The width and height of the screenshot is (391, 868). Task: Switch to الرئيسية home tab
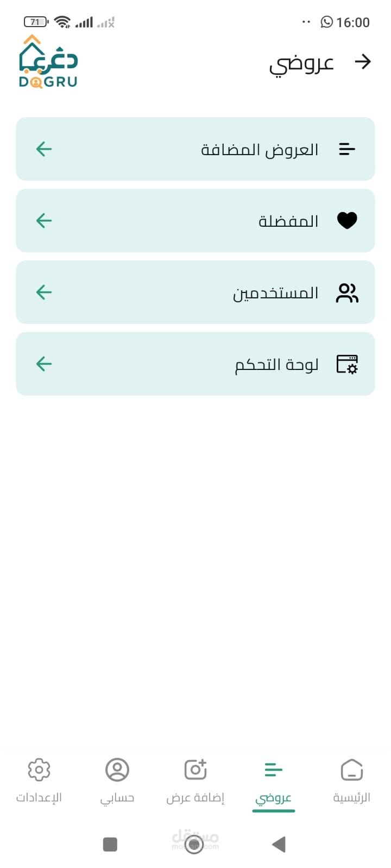351,780
